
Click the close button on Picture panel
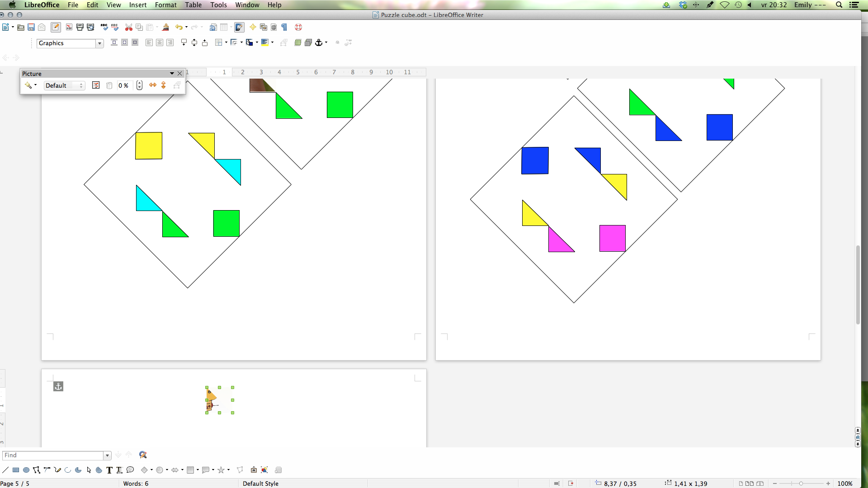click(x=180, y=73)
